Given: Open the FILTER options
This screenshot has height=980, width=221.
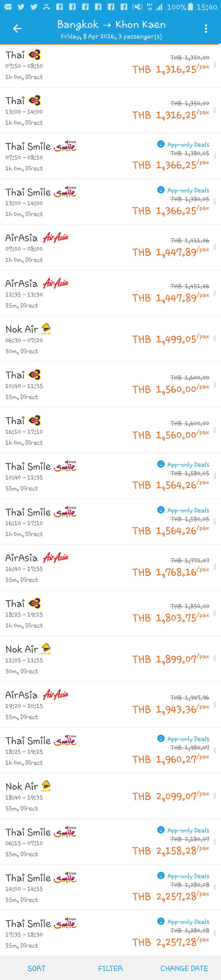Looking at the screenshot, I should 110,968.
